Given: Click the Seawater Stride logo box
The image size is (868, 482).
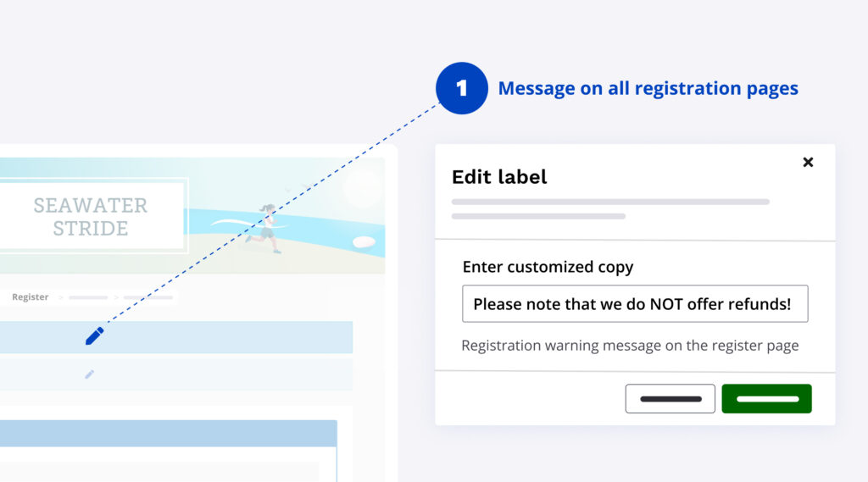Looking at the screenshot, I should [x=91, y=217].
